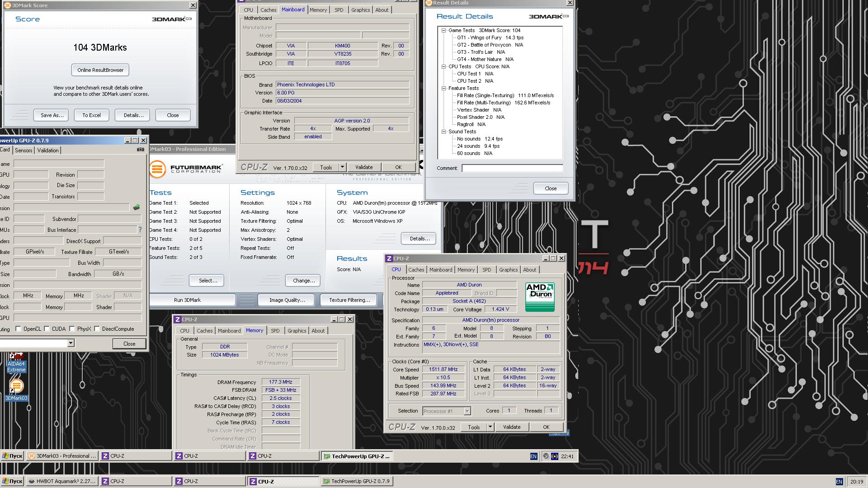
Task: Switch to Validation tab in GPU-Z
Action: pyautogui.click(x=48, y=150)
